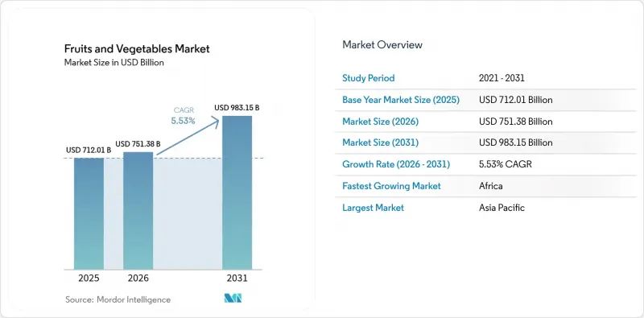The height and width of the screenshot is (318, 644).
Task: Click the USD 712.01 Billion table value
Action: pos(515,100)
